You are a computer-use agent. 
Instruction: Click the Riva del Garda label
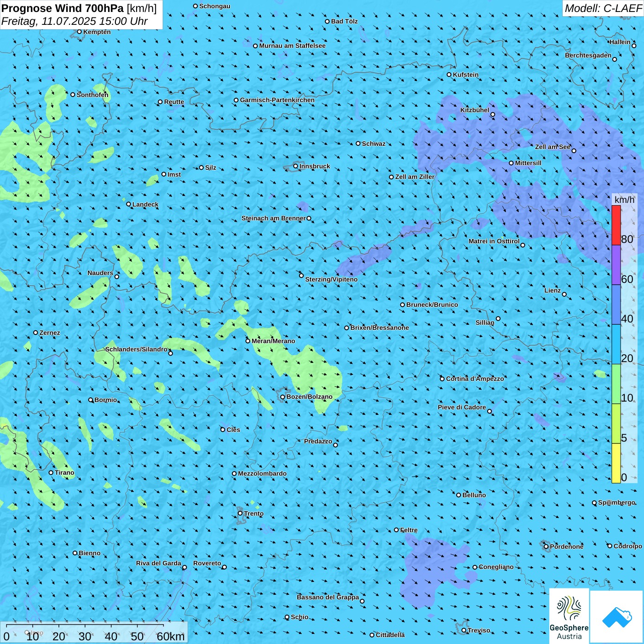(159, 563)
